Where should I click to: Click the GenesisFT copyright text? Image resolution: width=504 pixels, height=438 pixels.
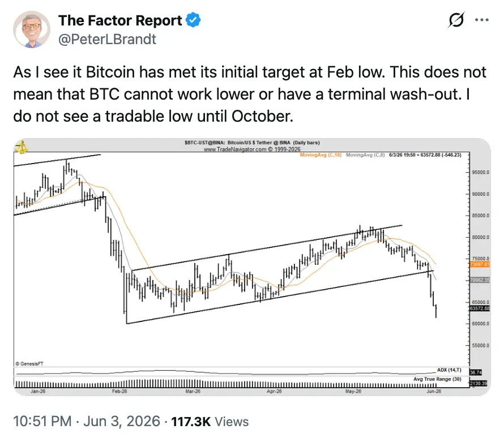tap(29, 364)
